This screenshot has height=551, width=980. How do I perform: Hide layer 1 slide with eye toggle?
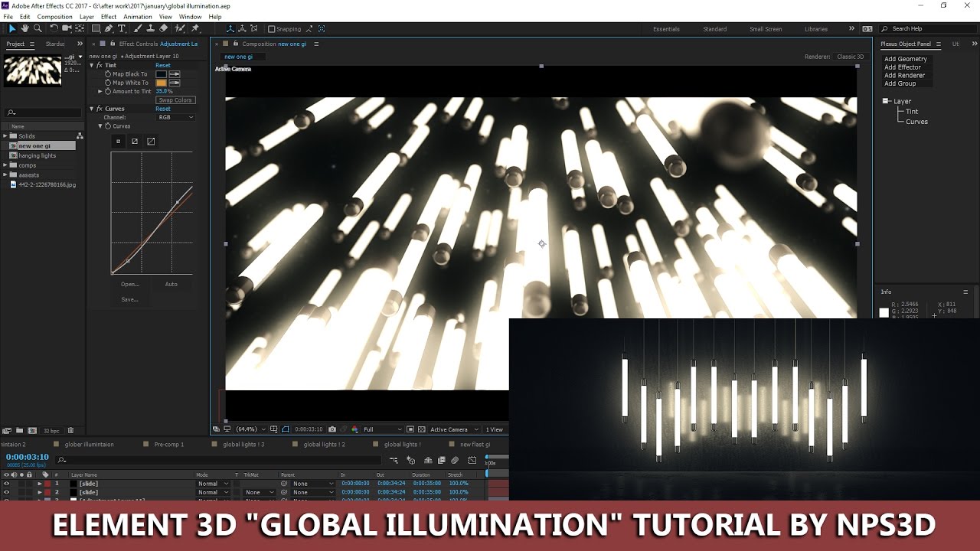click(7, 484)
